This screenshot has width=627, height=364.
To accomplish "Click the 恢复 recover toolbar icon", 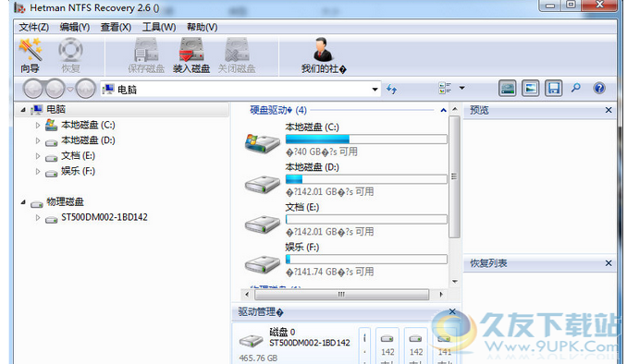I will coord(71,55).
